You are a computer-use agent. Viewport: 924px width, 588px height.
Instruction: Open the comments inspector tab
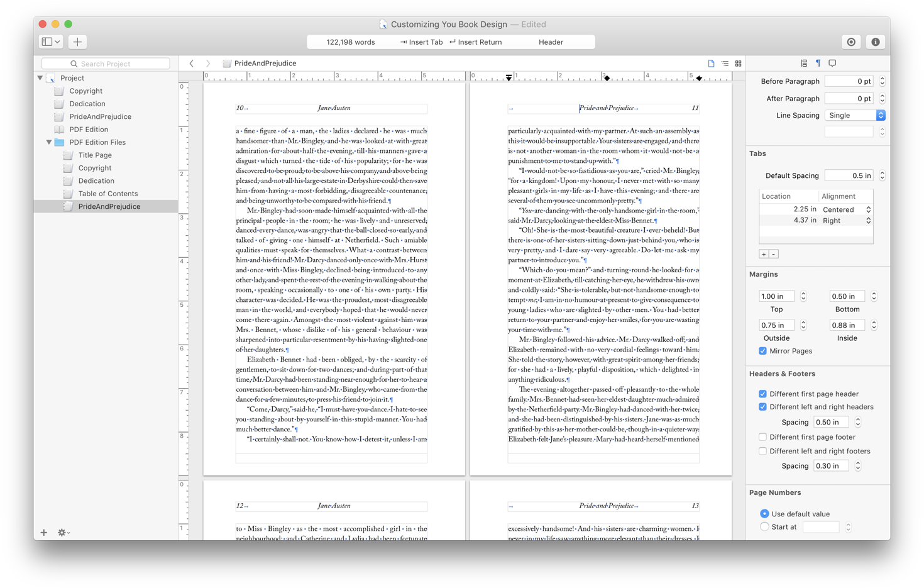click(x=832, y=64)
